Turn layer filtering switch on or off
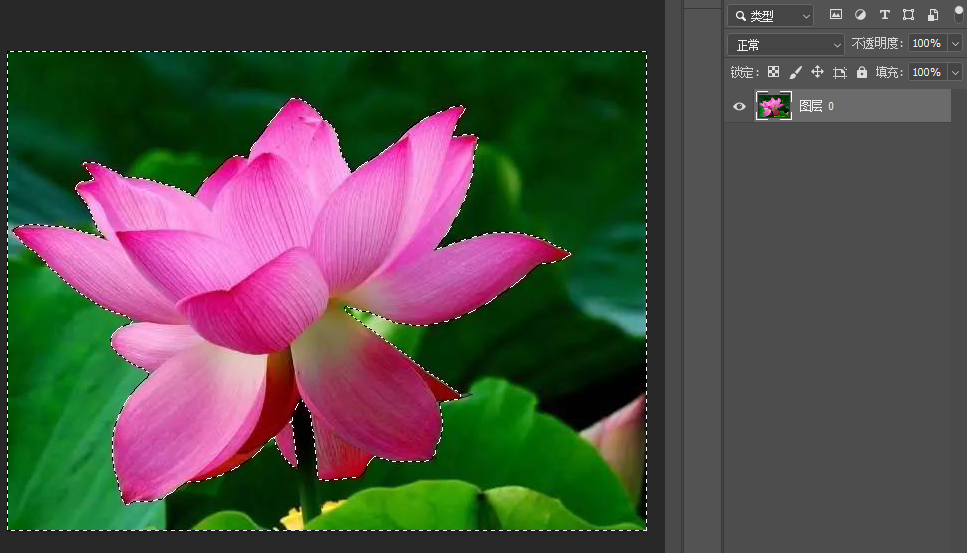Viewport: 967px width, 553px height. [x=958, y=14]
